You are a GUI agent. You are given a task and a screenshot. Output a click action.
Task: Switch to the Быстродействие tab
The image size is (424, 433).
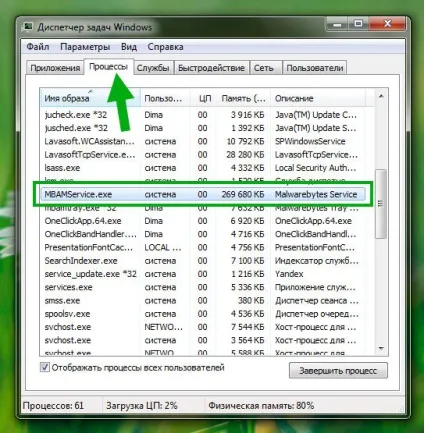(211, 68)
